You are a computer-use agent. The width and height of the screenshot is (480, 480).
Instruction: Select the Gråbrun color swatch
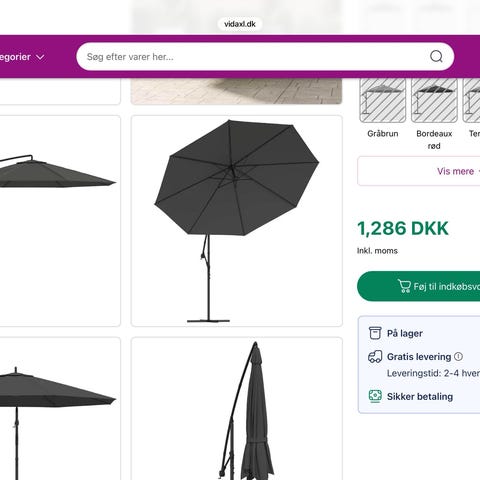coord(383,100)
